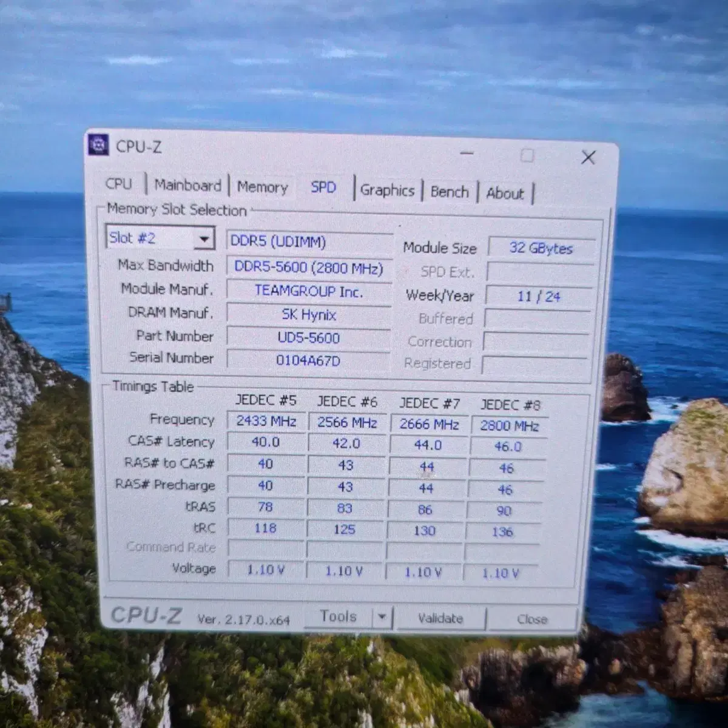Click the 2566 MHz frequency cell
728x728 pixels.
point(347,423)
